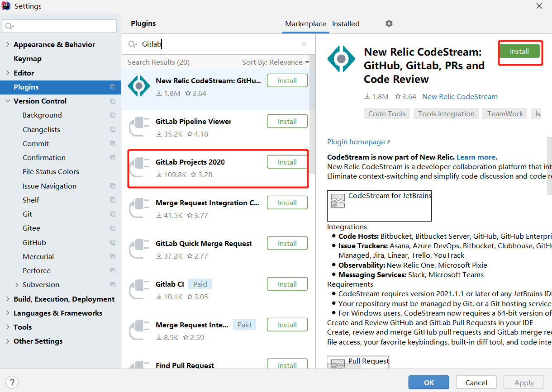This screenshot has width=552, height=392.
Task: Click large CodeStream logo in details
Action: (341, 59)
